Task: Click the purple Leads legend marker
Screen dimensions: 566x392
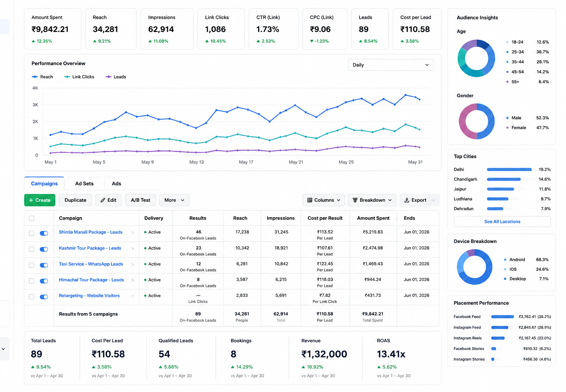Action: [108, 77]
